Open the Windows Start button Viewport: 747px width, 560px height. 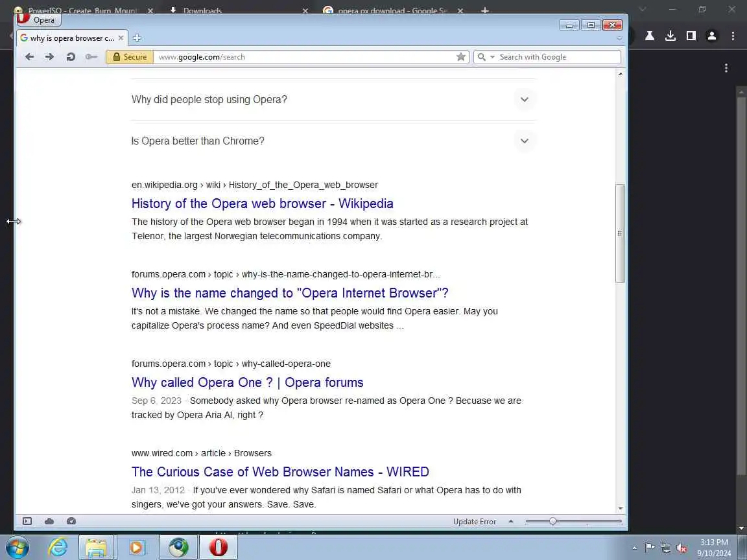[x=17, y=547]
